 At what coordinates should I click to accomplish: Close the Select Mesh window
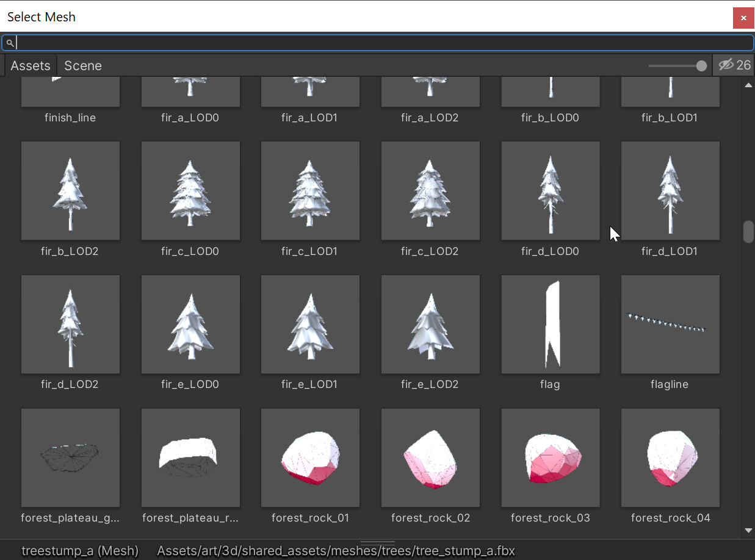pyautogui.click(x=743, y=18)
